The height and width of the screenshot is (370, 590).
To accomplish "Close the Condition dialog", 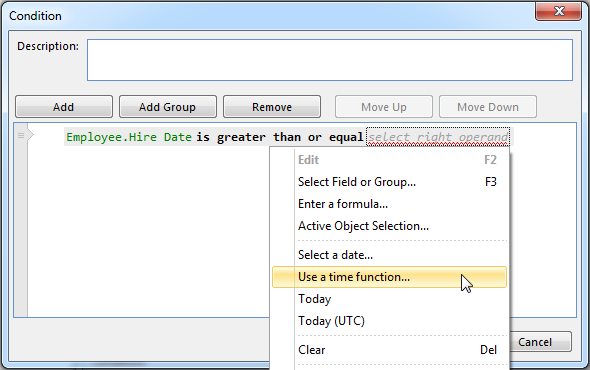I will [559, 11].
